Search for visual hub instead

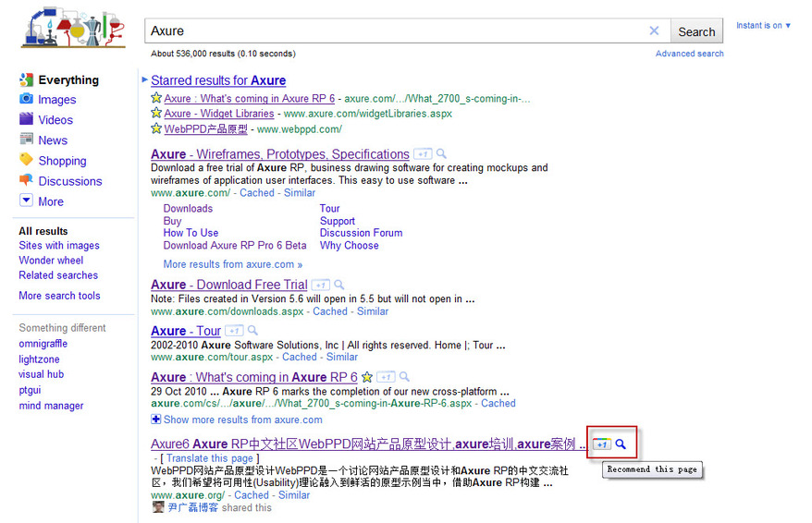41,374
